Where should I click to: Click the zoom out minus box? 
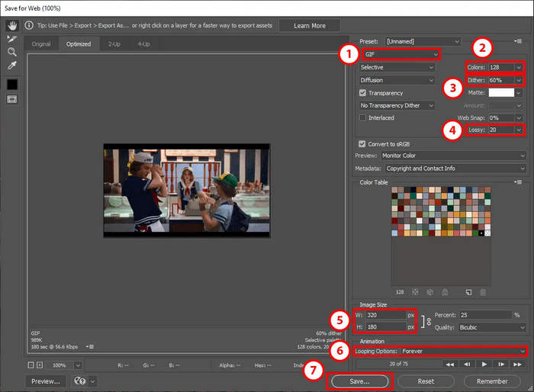point(31,365)
